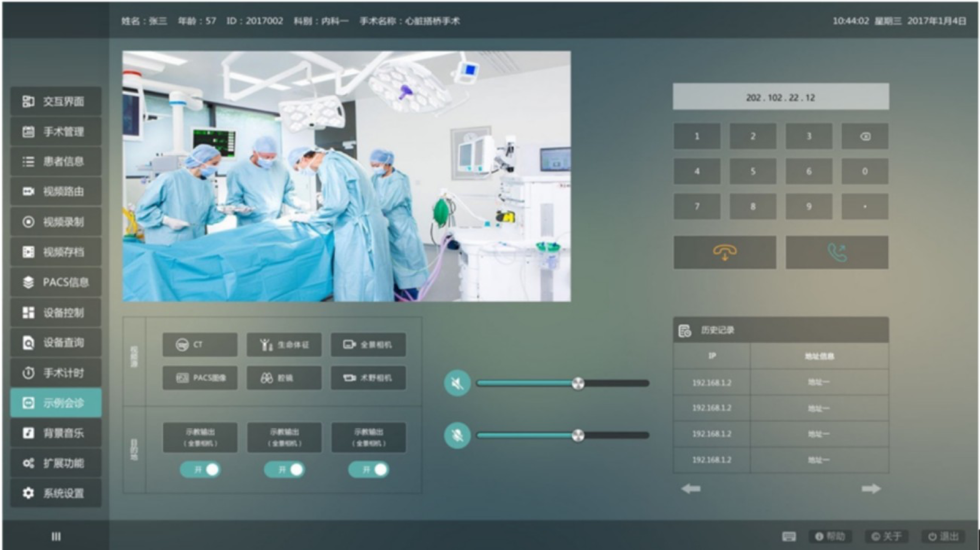The width and height of the screenshot is (980, 550).
Task: Open the on-screen keyboard icon in bottom bar
Action: coord(789,536)
